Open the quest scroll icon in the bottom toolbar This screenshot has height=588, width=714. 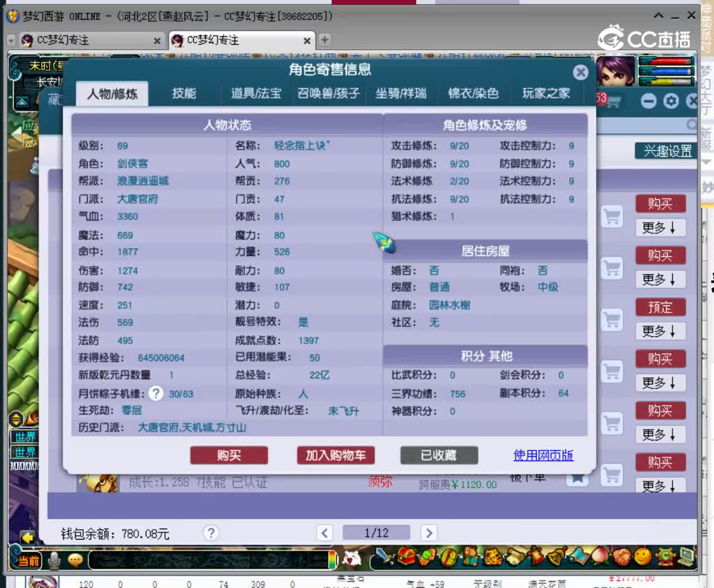(515, 556)
